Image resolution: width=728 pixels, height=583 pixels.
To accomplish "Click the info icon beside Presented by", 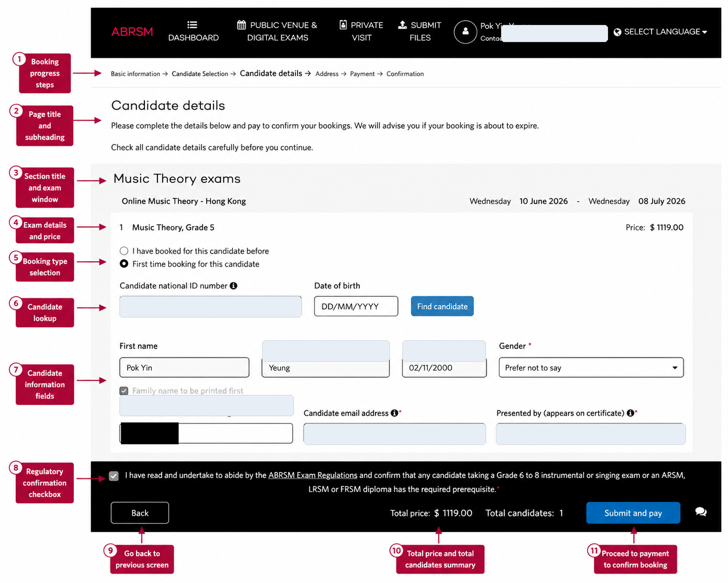I will pyautogui.click(x=630, y=413).
